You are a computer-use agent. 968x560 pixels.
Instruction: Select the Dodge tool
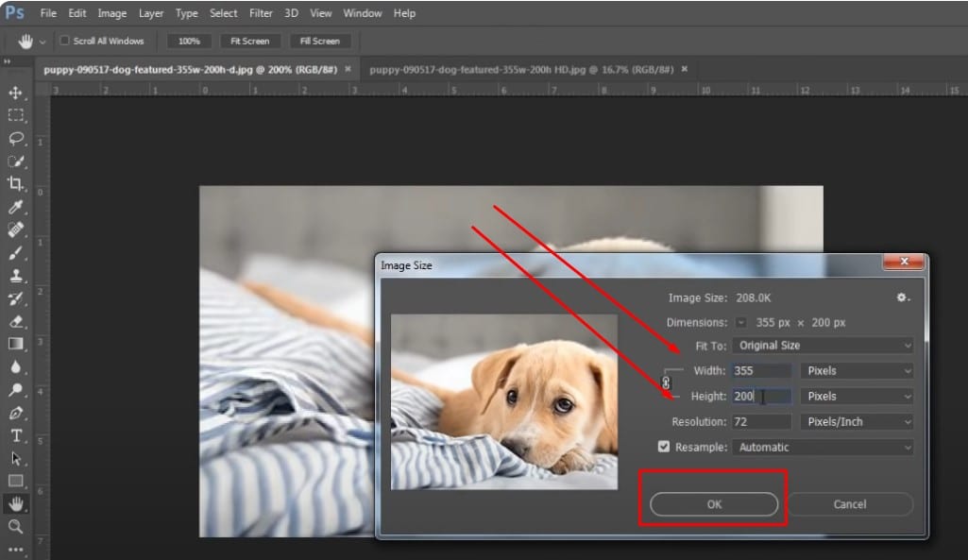15,390
